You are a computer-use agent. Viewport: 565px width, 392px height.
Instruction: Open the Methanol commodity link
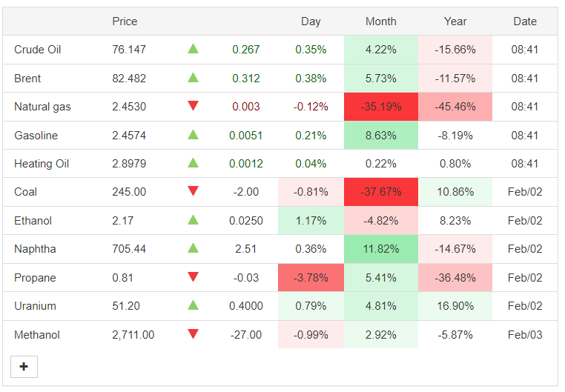click(x=37, y=335)
